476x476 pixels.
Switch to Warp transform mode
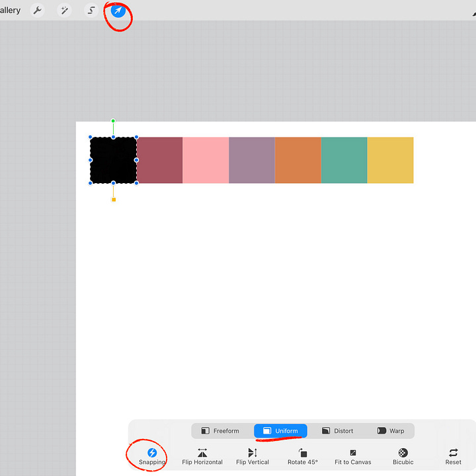(391, 431)
